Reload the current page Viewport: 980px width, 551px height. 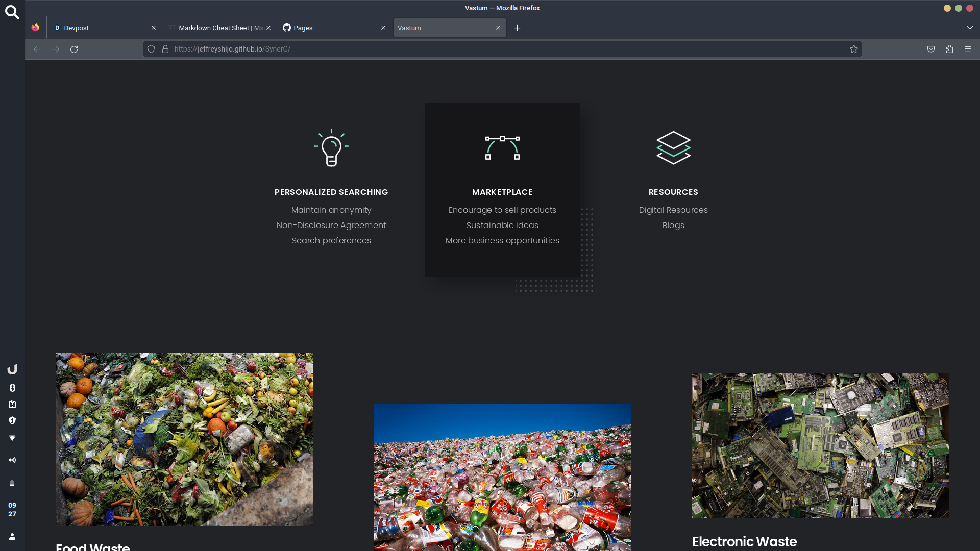click(x=74, y=49)
